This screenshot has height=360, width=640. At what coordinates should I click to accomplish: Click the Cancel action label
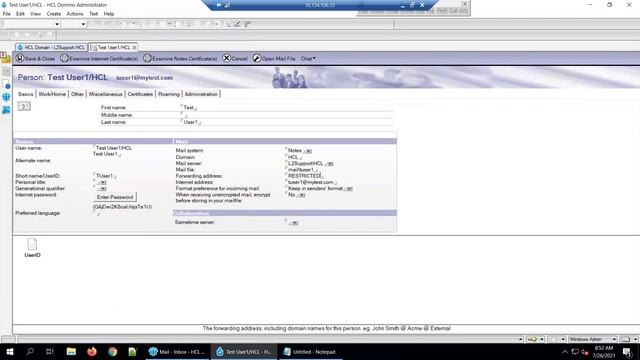pyautogui.click(x=239, y=59)
